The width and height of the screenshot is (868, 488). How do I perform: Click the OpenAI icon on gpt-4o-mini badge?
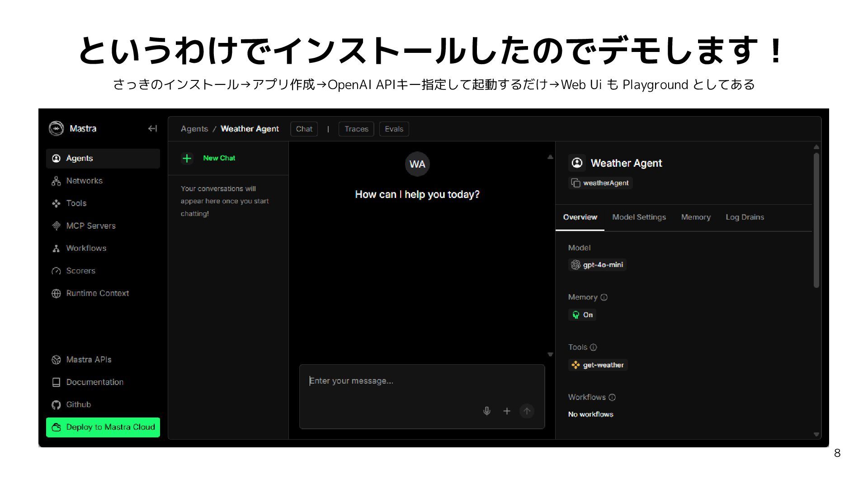click(x=576, y=265)
